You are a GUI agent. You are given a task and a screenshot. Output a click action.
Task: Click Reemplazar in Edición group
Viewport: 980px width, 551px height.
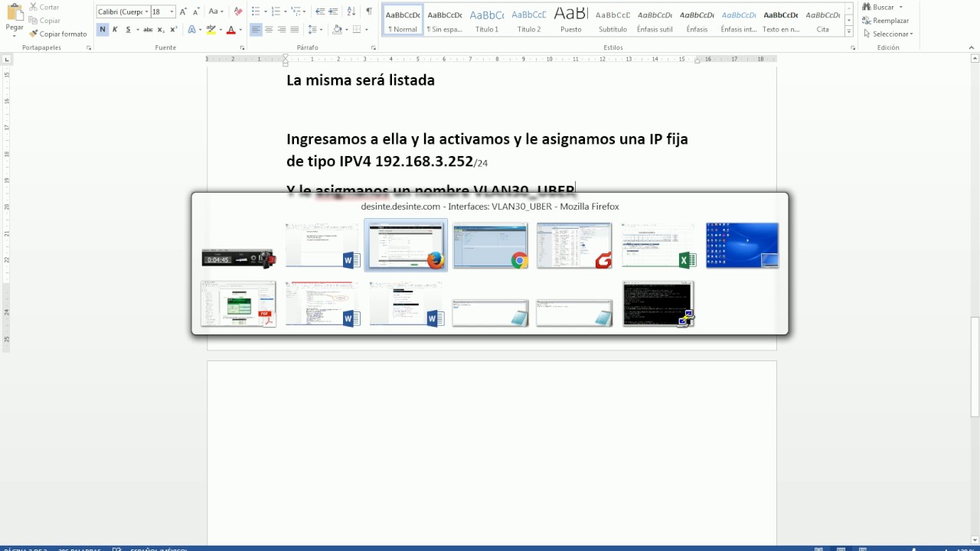tap(885, 21)
